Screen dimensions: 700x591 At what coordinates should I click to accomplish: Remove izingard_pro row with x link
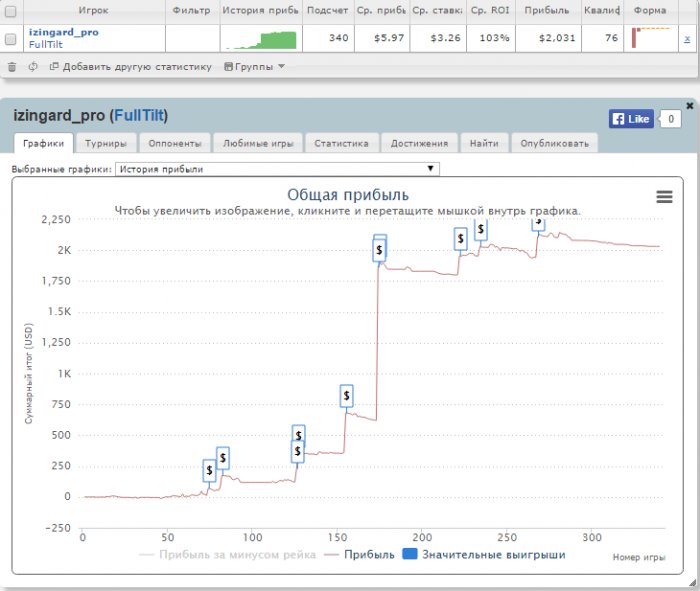pyautogui.click(x=687, y=39)
